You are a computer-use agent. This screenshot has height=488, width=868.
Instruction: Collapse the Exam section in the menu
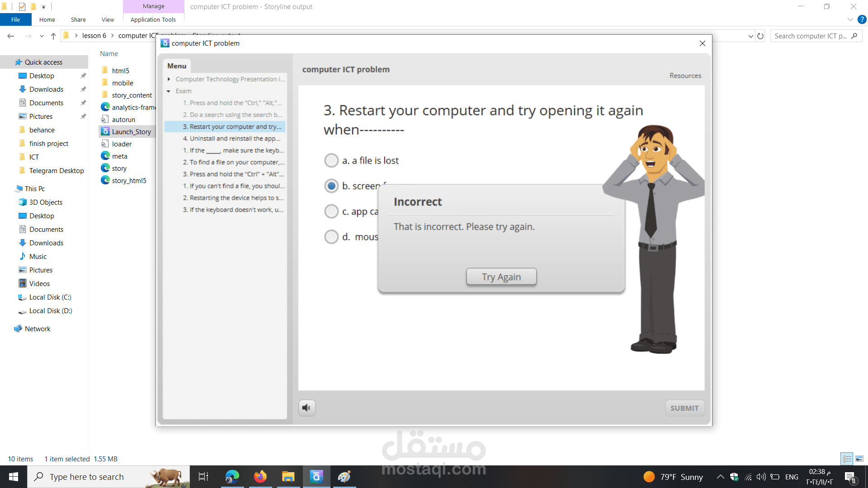click(x=169, y=91)
